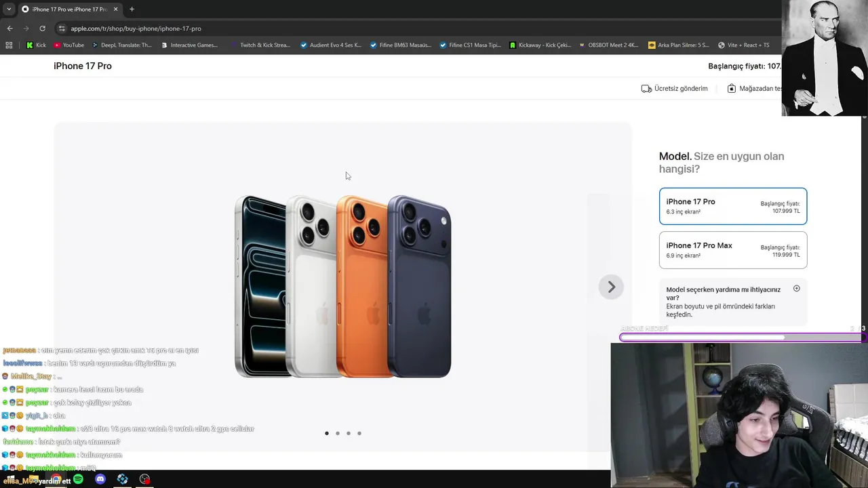The width and height of the screenshot is (868, 488).
Task: Click the iPhone lineup product image
Action: pos(342,287)
